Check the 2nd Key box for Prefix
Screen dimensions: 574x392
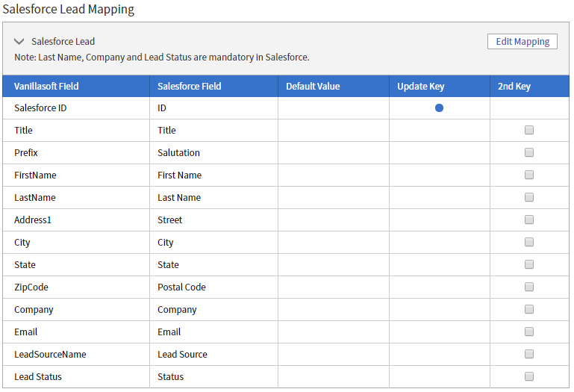click(x=528, y=152)
